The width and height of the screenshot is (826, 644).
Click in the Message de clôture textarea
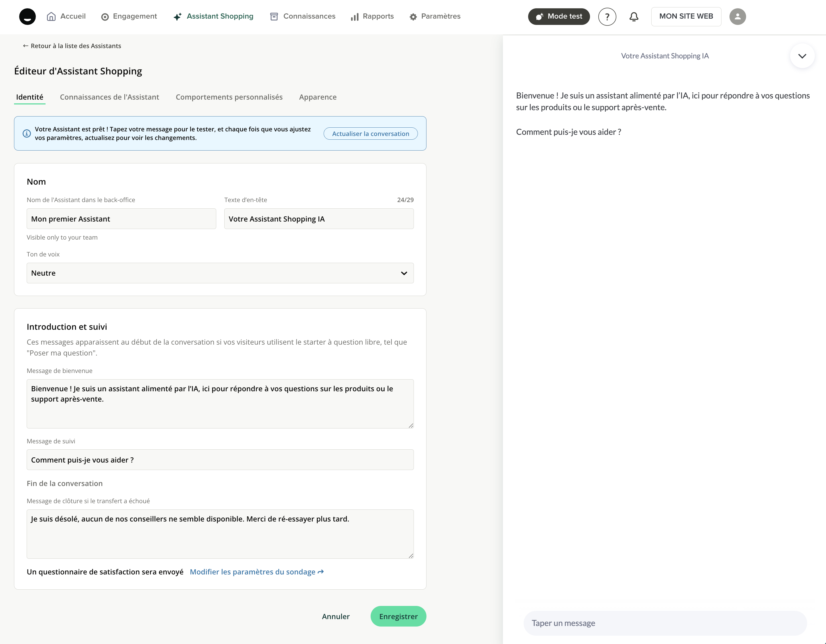pos(220,534)
